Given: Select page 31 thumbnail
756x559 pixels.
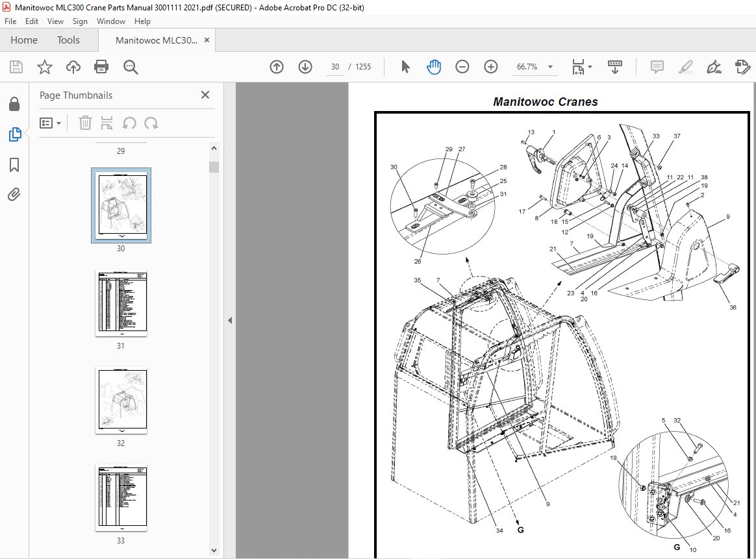Looking at the screenshot, I should point(121,303).
